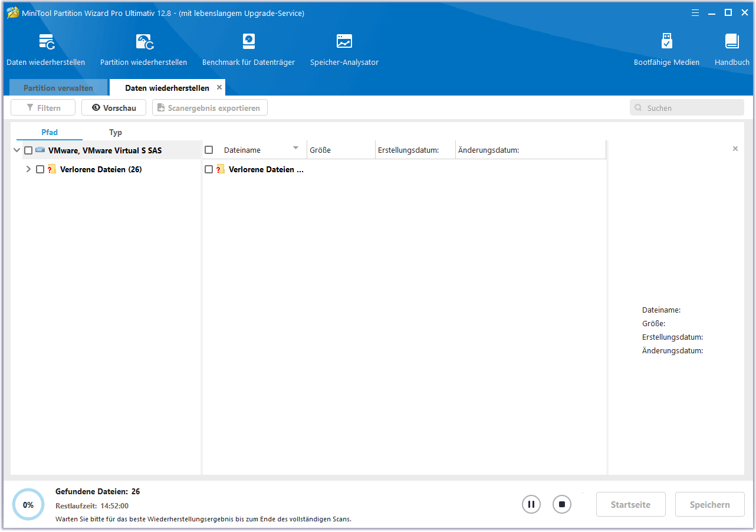
Task: Open the hamburger menu in title bar
Action: [x=695, y=12]
